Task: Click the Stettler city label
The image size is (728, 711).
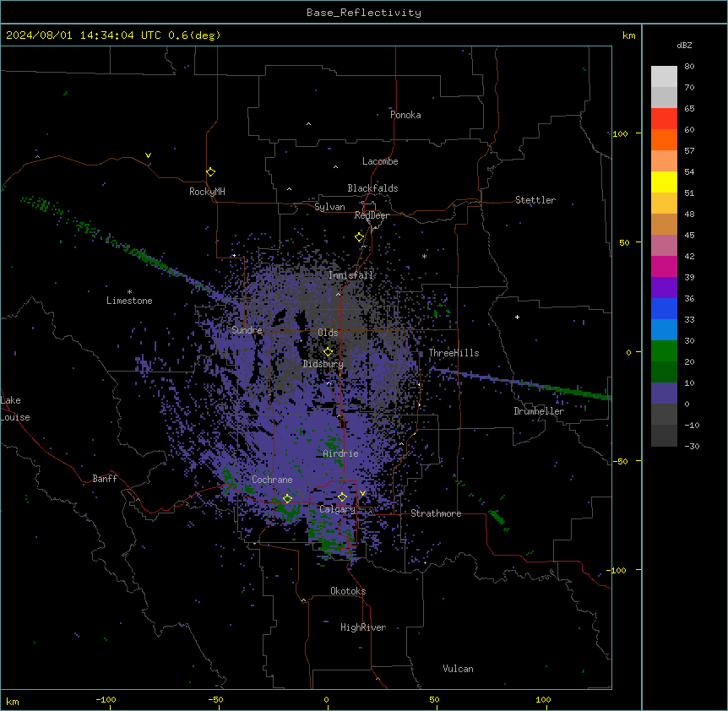Action: coord(535,200)
